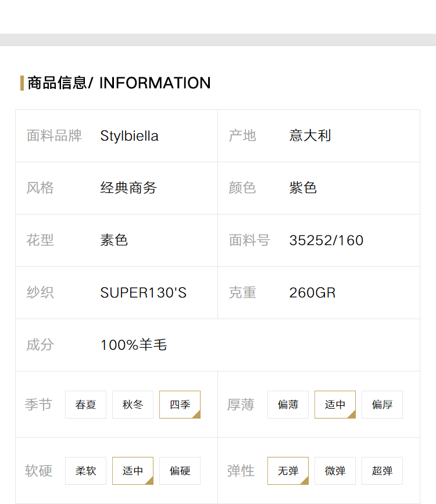Click the SUPER130'S yarn value
The image size is (436, 504).
point(143,292)
